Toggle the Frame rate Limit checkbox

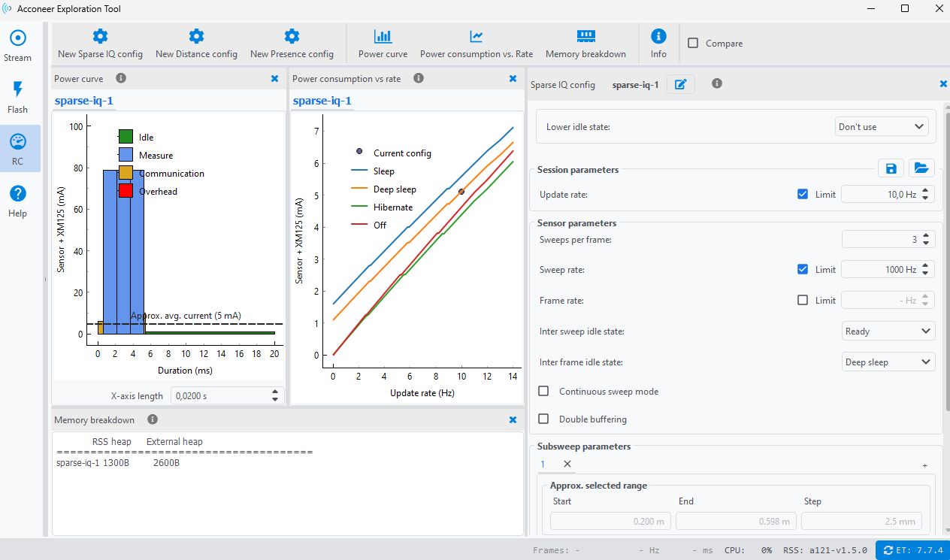(x=803, y=300)
